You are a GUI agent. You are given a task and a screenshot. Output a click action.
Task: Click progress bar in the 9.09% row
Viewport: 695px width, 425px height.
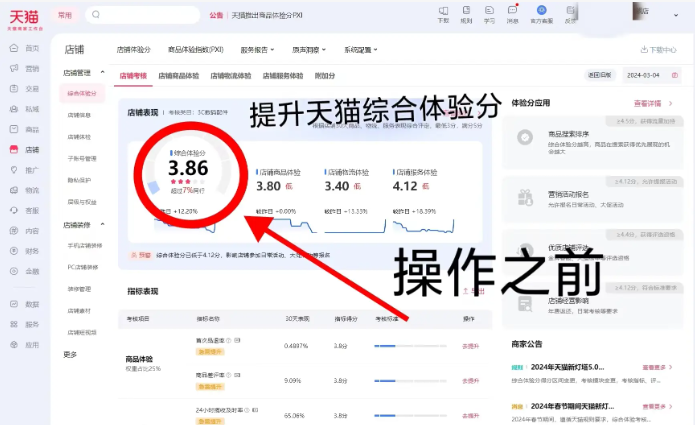pos(410,381)
